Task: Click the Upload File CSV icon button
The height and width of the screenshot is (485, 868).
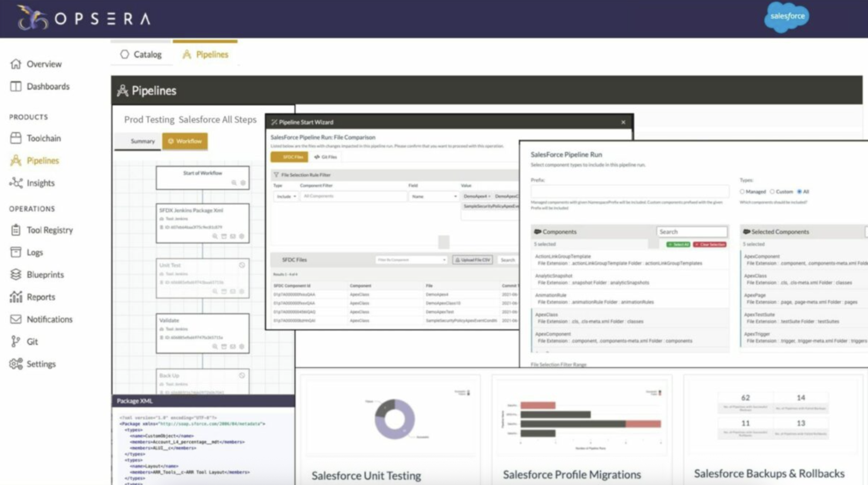Action: [472, 260]
